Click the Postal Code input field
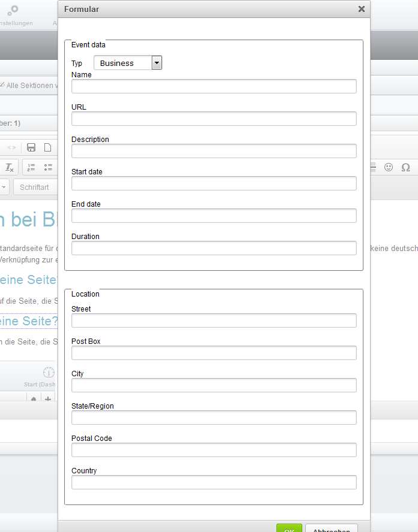This screenshot has height=532, width=418. click(x=213, y=450)
